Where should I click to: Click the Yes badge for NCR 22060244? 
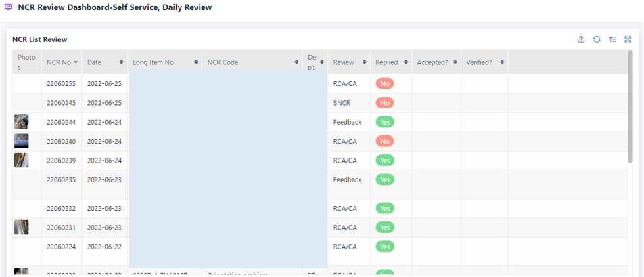385,123
